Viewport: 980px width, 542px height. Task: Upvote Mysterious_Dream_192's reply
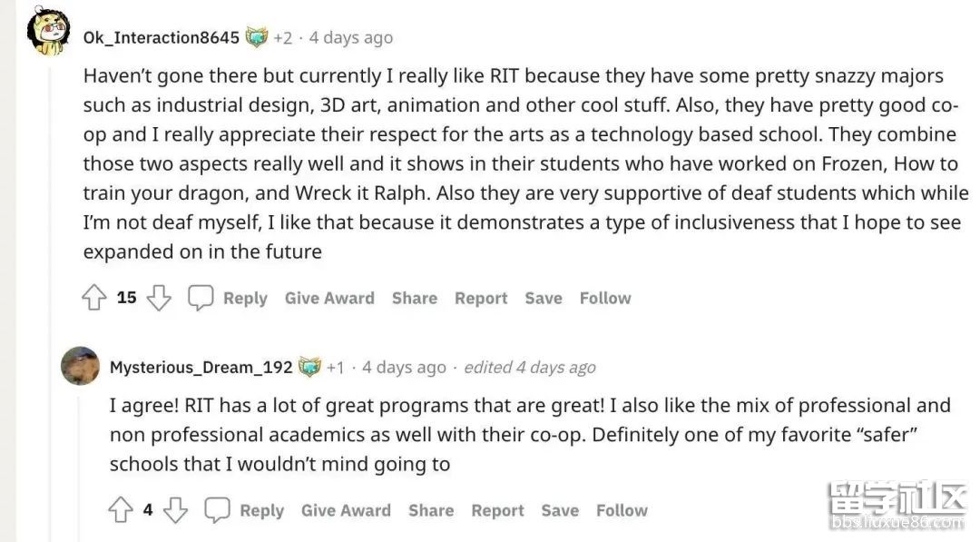[x=121, y=510]
